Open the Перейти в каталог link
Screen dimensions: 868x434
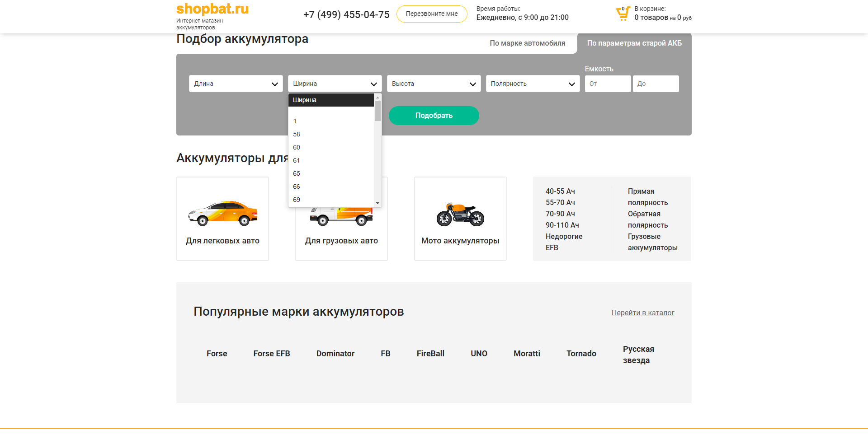(x=642, y=313)
